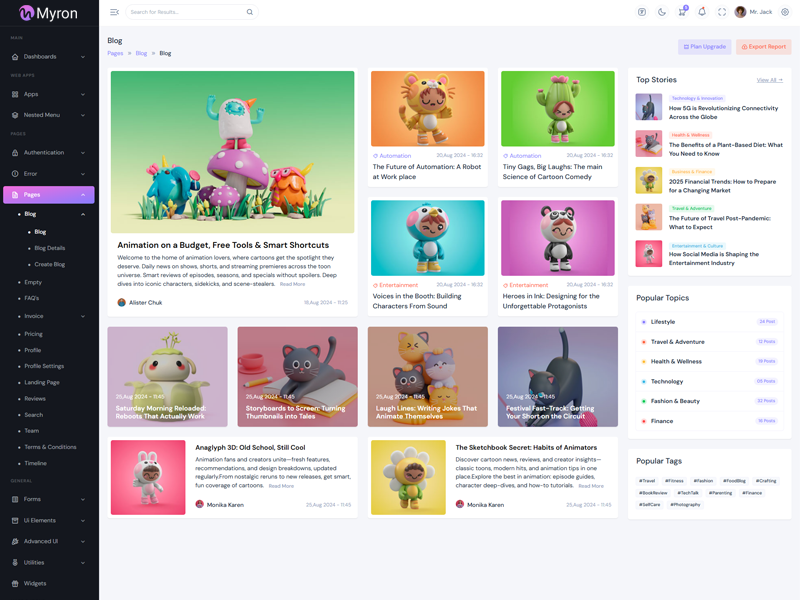Collapse the sidebar with the hamburger icon
The image size is (800, 600).
pos(114,12)
